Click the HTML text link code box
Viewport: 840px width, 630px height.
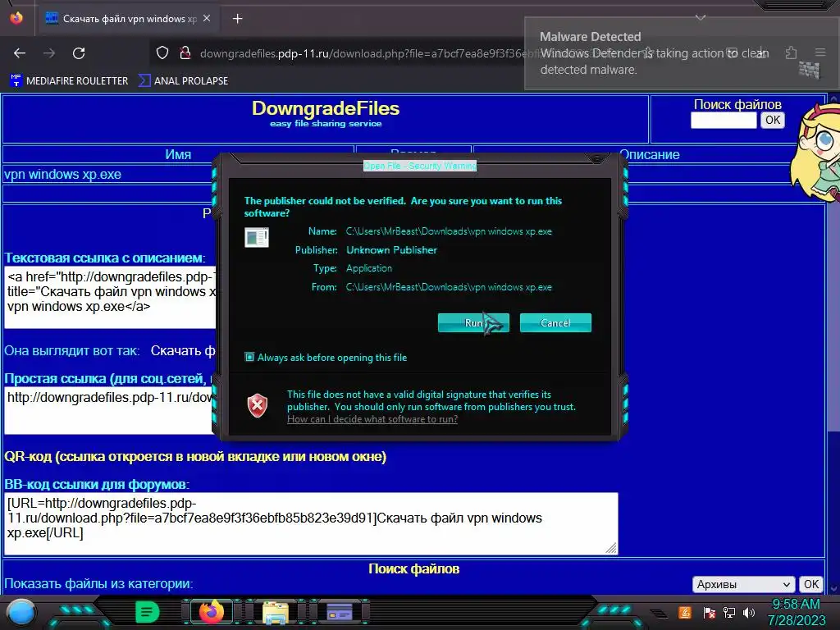tap(110, 297)
